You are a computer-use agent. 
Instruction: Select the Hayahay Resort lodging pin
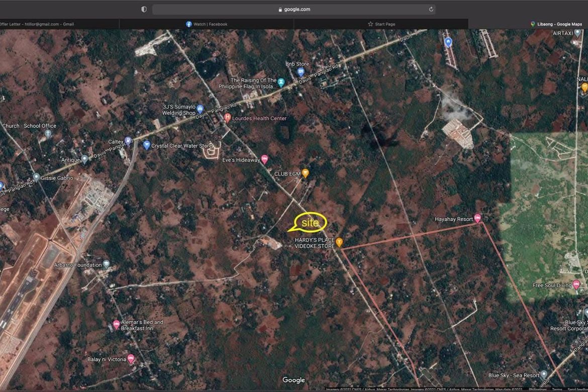[x=477, y=218]
